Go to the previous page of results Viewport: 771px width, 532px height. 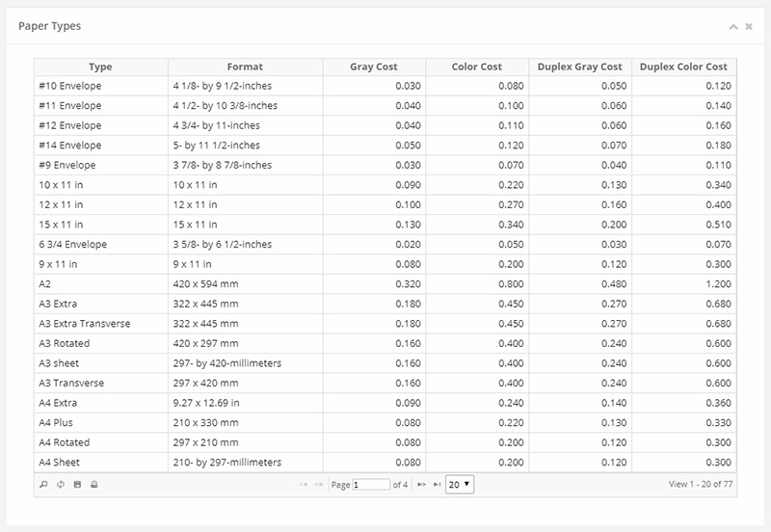319,485
